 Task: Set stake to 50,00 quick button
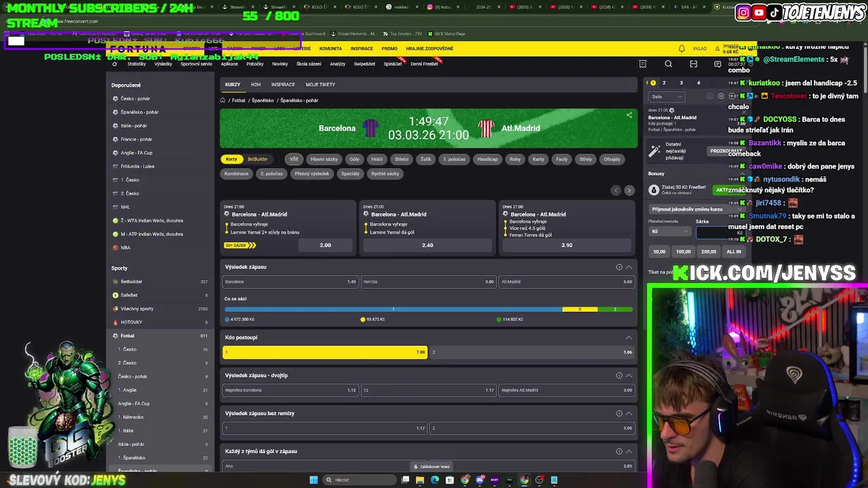click(x=659, y=251)
